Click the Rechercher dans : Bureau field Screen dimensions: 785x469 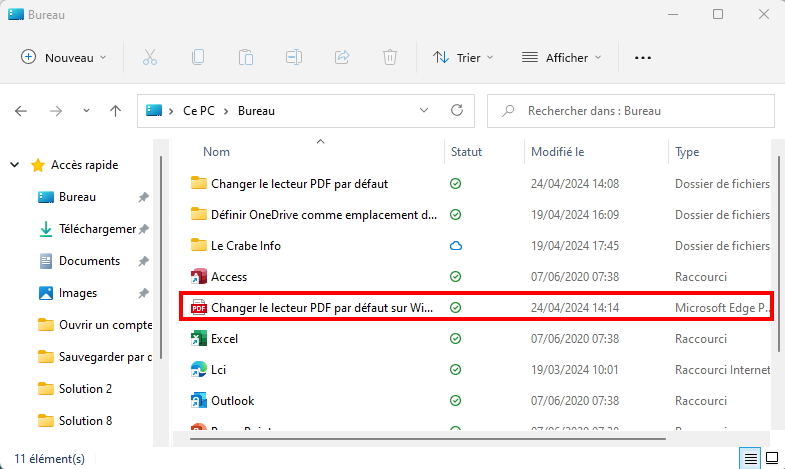coord(631,111)
